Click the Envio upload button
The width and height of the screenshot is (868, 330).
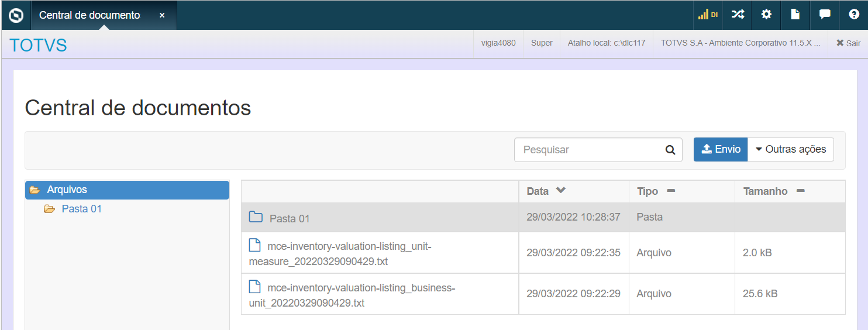click(721, 149)
